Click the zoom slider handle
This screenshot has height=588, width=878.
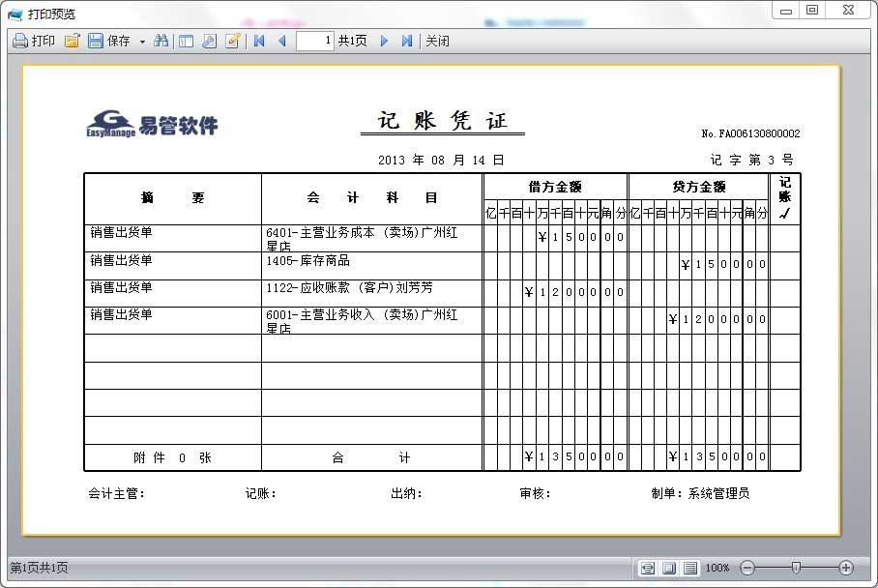(x=796, y=569)
